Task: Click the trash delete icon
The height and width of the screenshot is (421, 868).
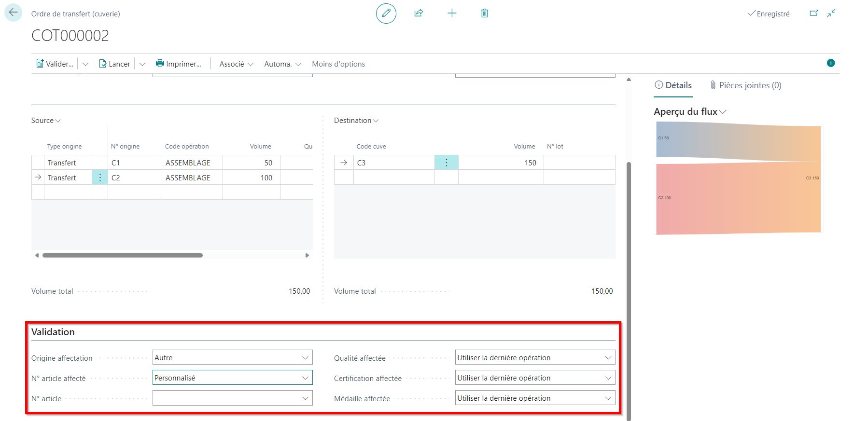Action: click(485, 13)
